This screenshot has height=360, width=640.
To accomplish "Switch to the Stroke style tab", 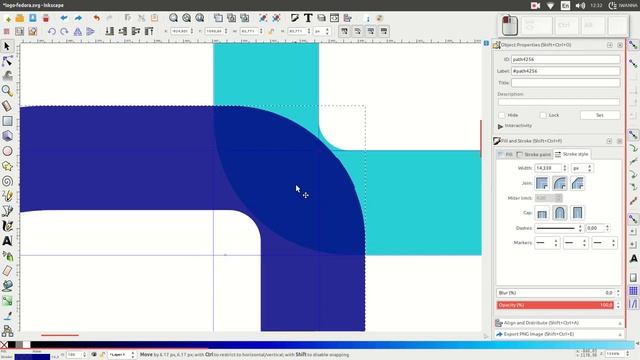I will click(572, 154).
